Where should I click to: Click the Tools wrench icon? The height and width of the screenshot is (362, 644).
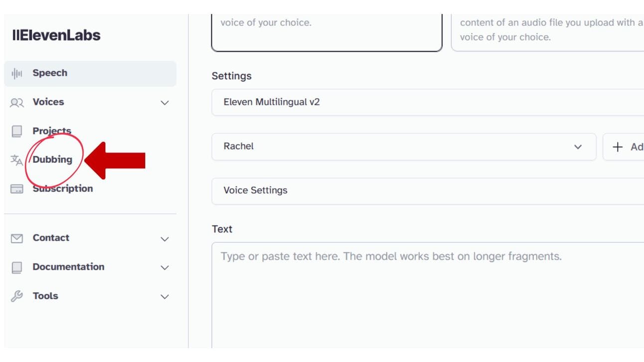pyautogui.click(x=17, y=296)
